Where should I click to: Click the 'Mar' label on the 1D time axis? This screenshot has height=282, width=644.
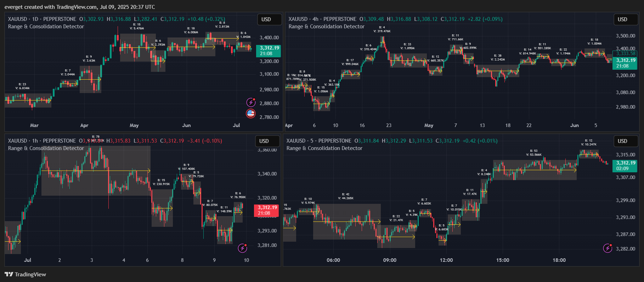click(34, 125)
